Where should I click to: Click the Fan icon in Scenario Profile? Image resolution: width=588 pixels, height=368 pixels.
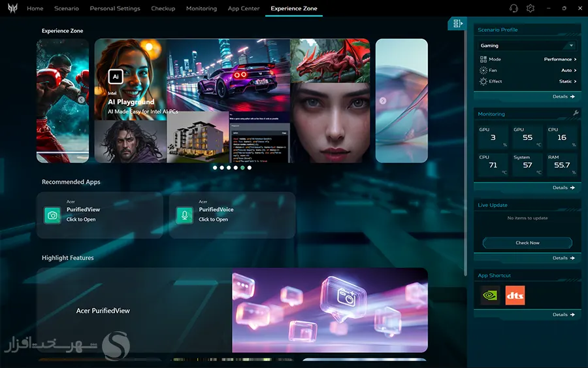coord(483,70)
